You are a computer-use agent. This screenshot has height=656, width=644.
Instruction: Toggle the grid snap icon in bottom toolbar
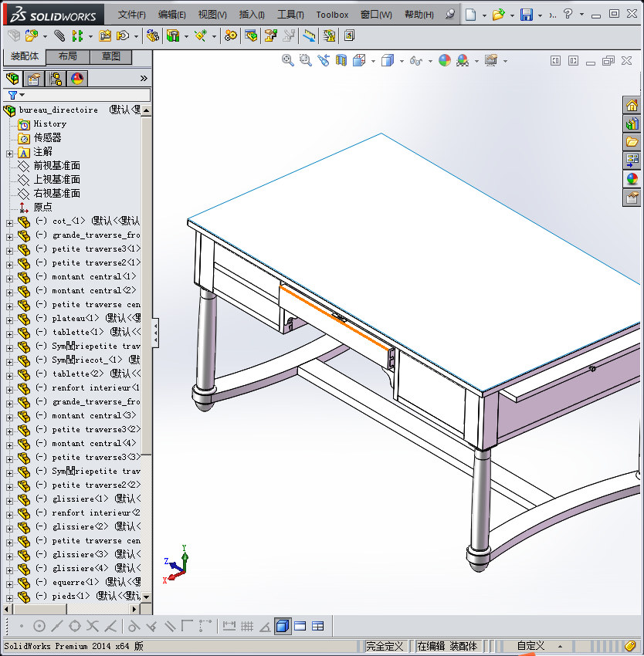pyautogui.click(x=247, y=626)
